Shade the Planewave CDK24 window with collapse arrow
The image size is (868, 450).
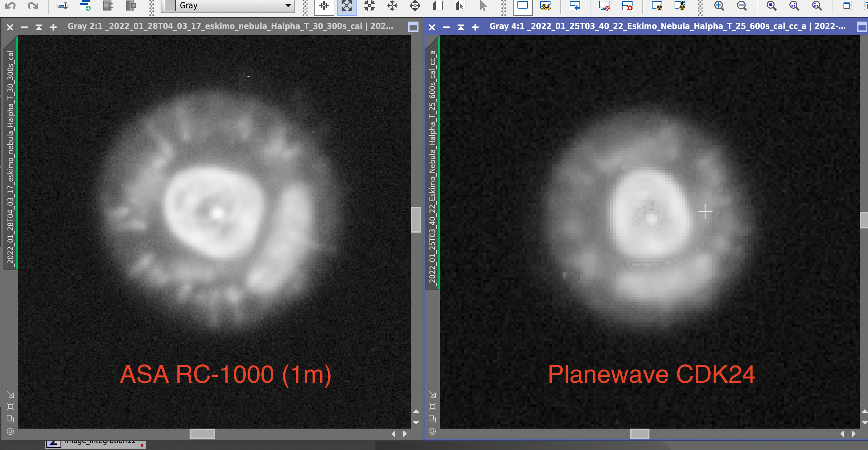[461, 27]
